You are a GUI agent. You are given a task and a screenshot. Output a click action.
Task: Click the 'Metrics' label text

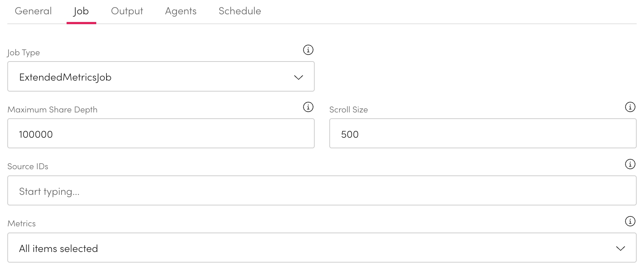pos(22,224)
